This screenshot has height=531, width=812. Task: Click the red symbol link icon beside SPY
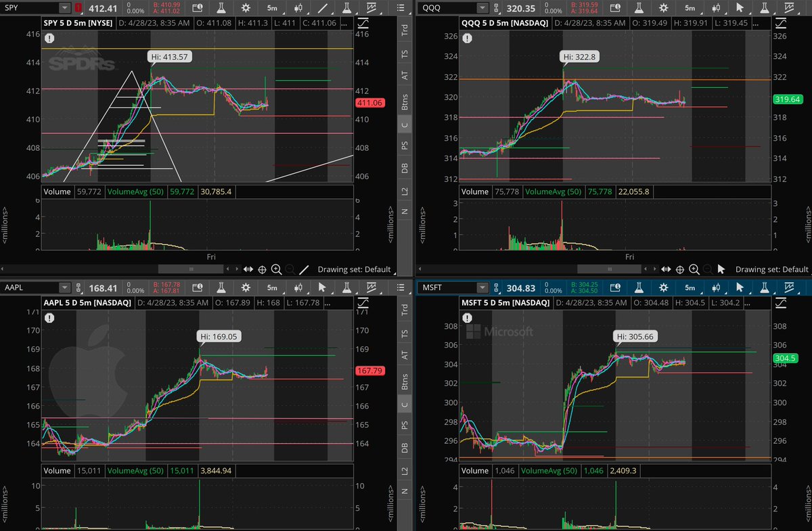point(78,8)
